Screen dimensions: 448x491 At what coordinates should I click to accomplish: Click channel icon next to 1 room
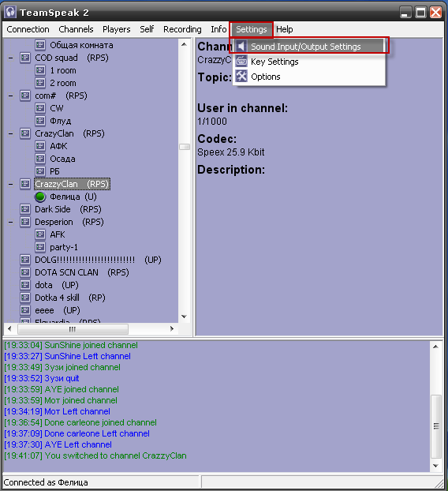(40, 70)
